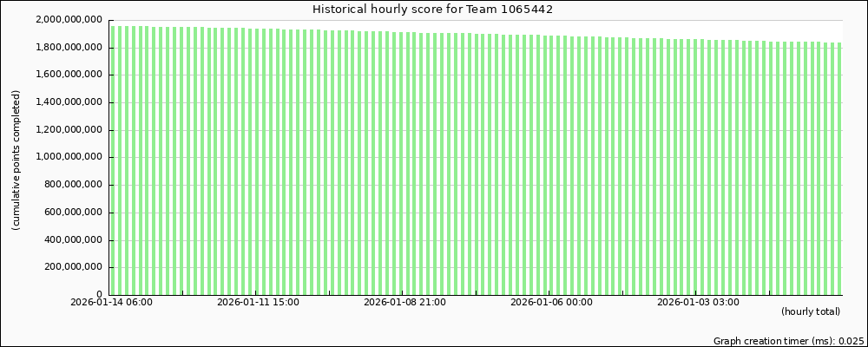
Task: Click the chart title 'Historical hourly score for Team 1065442'
Action: [432, 10]
